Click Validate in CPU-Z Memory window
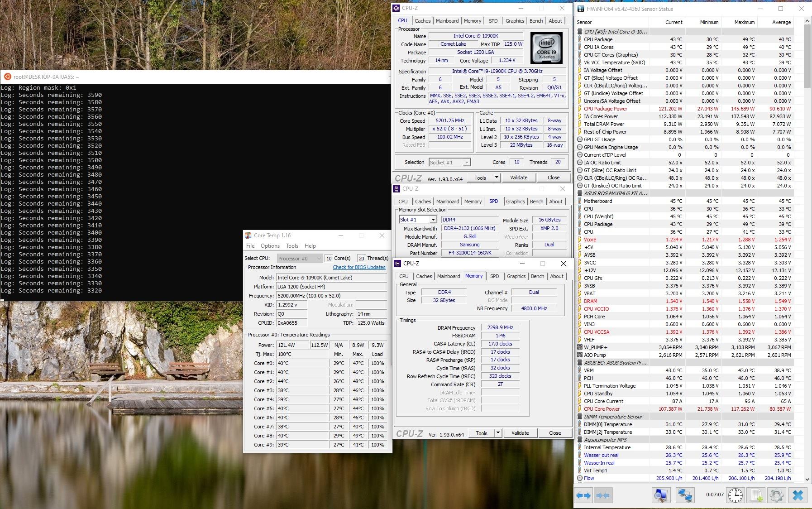The height and width of the screenshot is (509, 812). [520, 433]
